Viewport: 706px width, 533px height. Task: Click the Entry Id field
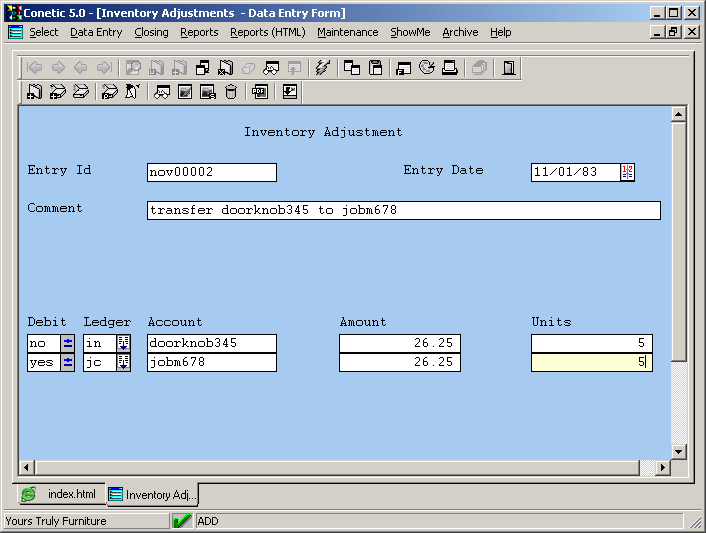(x=211, y=172)
